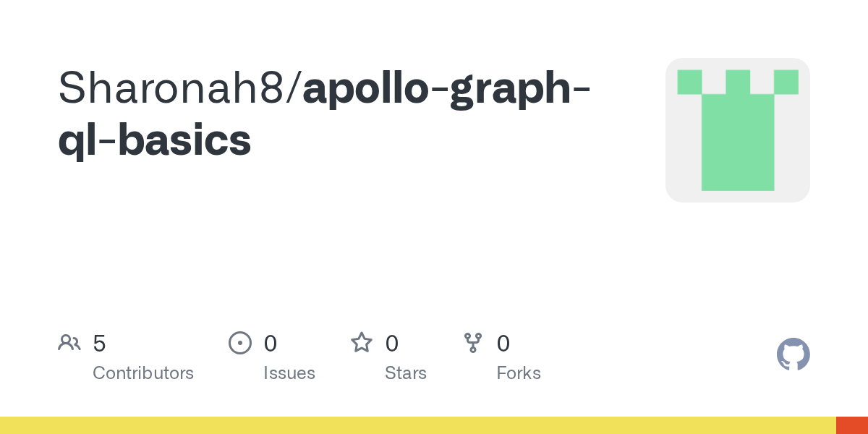The image size is (868, 434).
Task: Select the contributors count number 5
Action: (100, 344)
